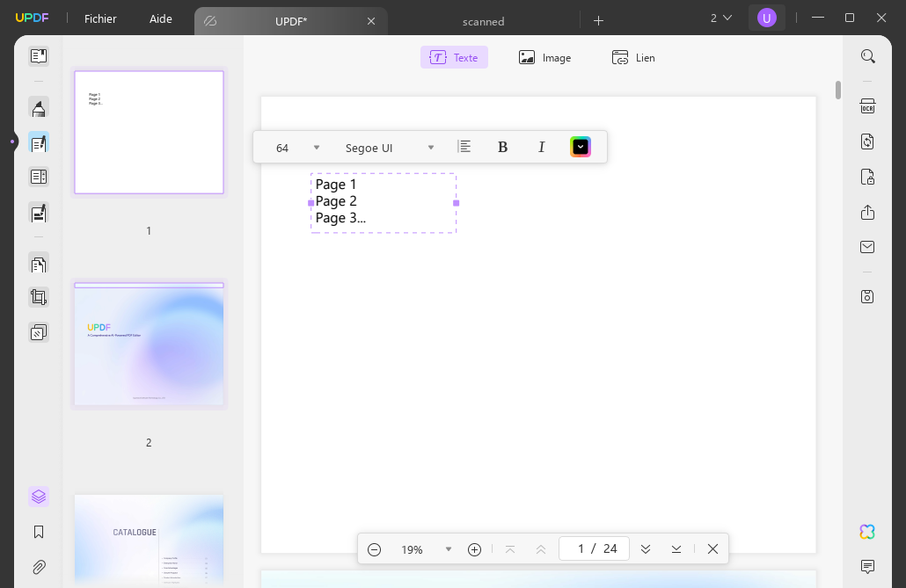
Task: Go to the previous page
Action: point(541,549)
